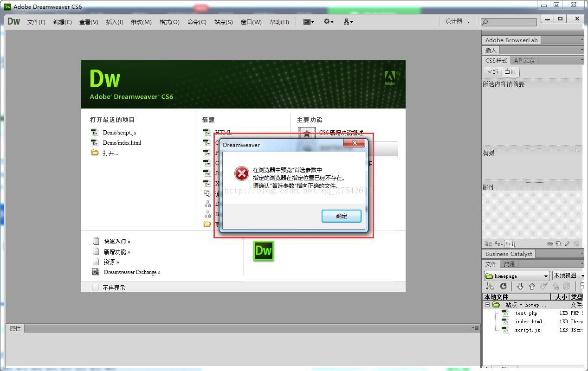Click the put files up-arrow icon

531,287
